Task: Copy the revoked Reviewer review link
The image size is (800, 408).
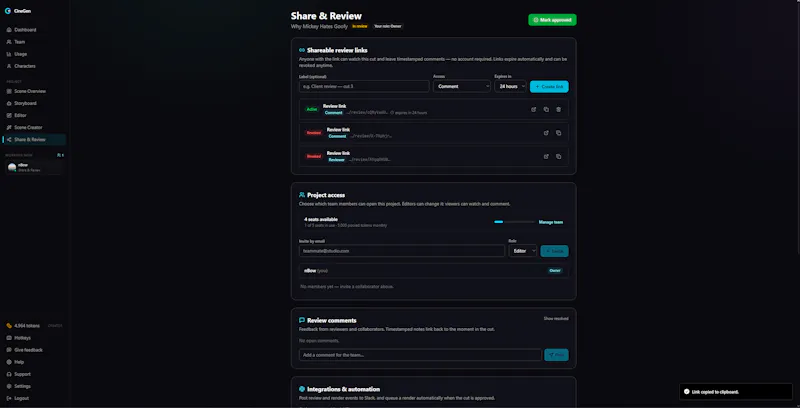Action: 558,157
